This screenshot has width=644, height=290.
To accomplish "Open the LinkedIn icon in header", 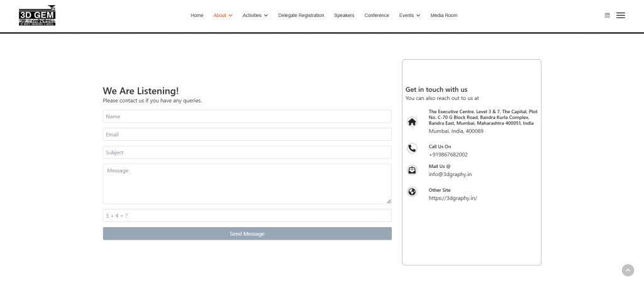I will point(607,15).
